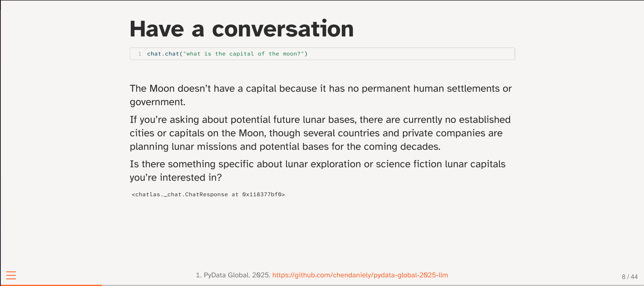Open the pydata-global-2025-llm GitHub link
The image size is (644, 286).
point(360,275)
